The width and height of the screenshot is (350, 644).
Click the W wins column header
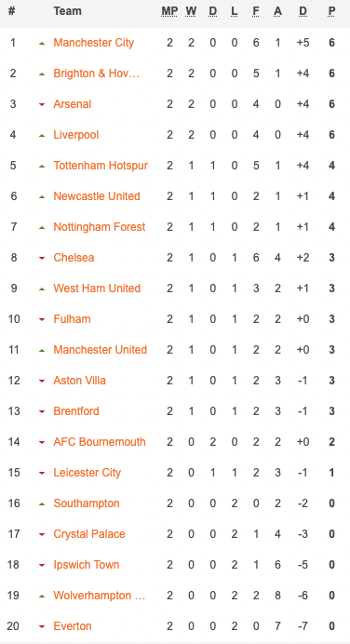(x=191, y=11)
